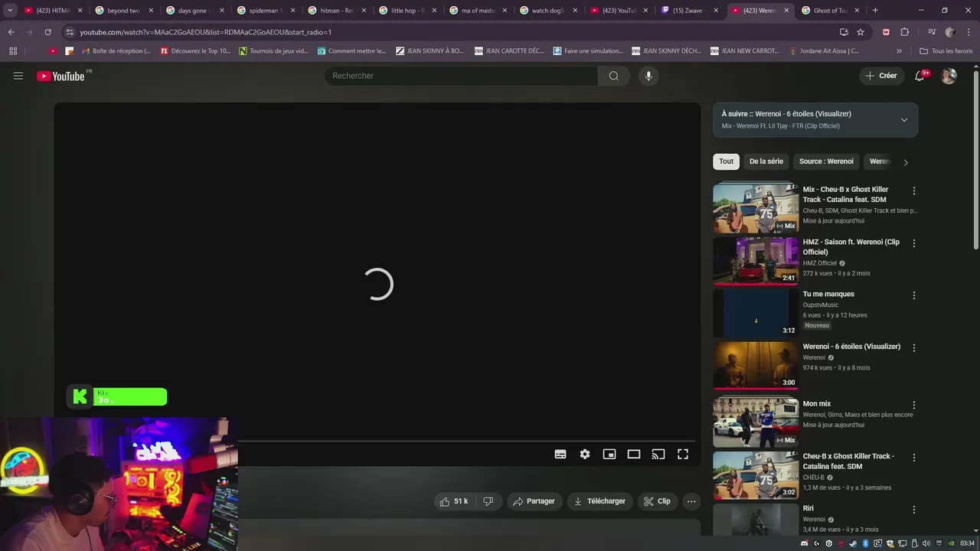Open the account avatar menu
Viewport: 980px width, 551px height.
coord(949,76)
